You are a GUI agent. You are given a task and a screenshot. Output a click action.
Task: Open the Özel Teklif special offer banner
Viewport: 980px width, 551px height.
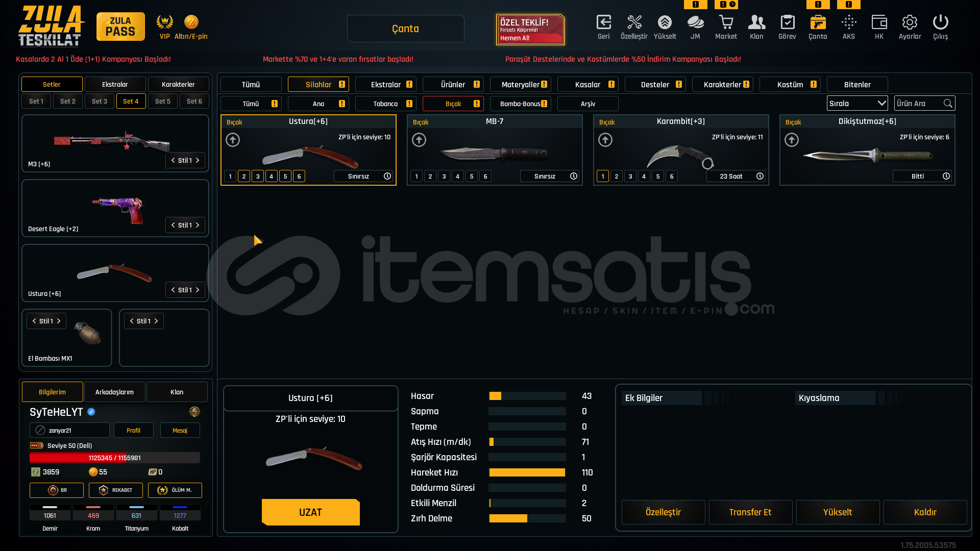click(x=530, y=30)
